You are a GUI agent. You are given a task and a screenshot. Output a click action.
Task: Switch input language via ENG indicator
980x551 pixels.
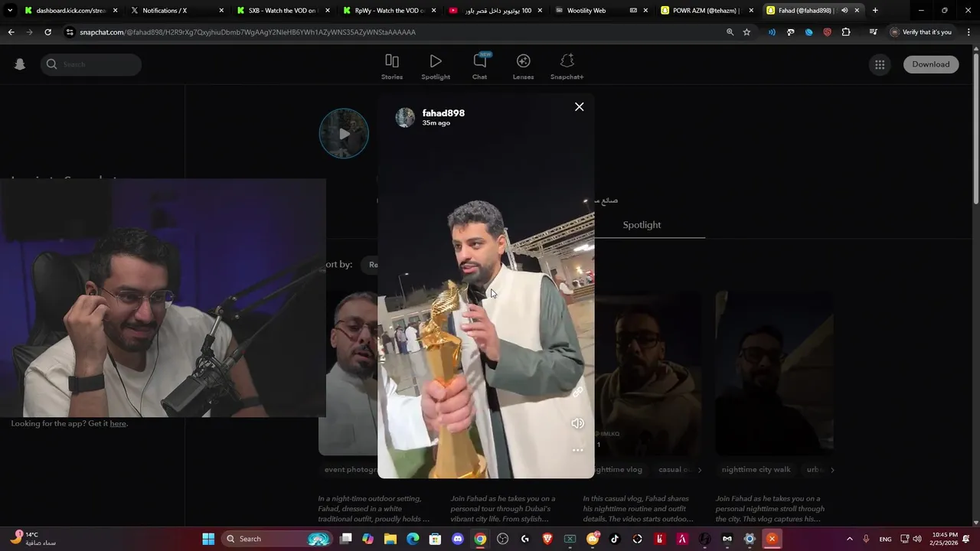pyautogui.click(x=885, y=539)
